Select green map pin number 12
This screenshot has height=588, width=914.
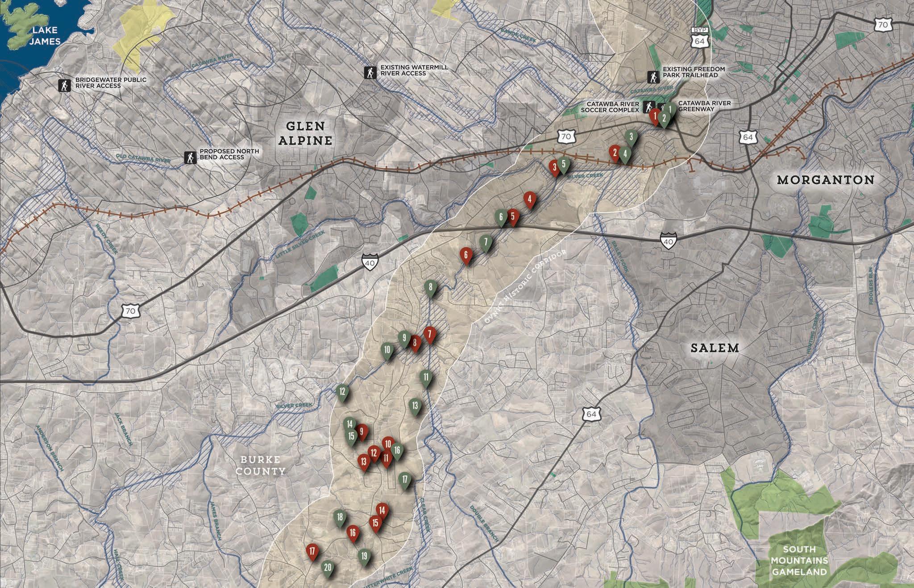tap(342, 392)
